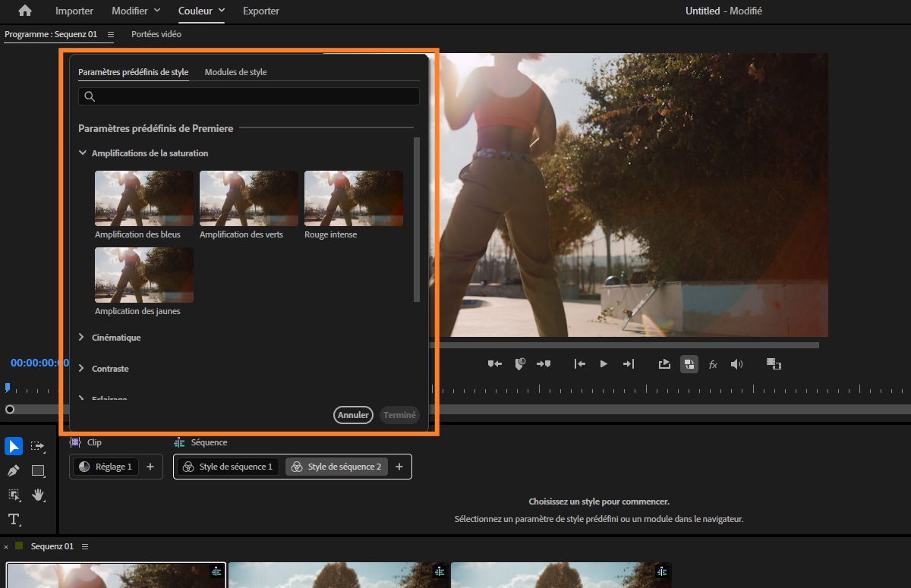911x588 pixels.
Task: Select the Pen tool
Action: (x=14, y=471)
